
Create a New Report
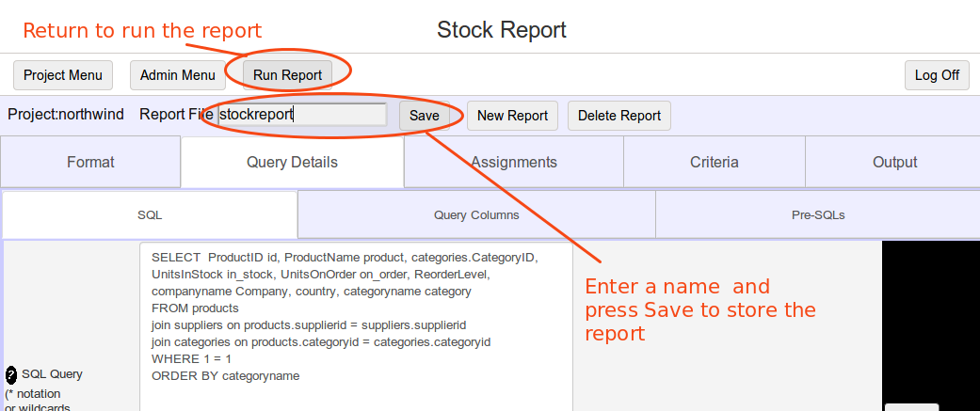[x=512, y=116]
